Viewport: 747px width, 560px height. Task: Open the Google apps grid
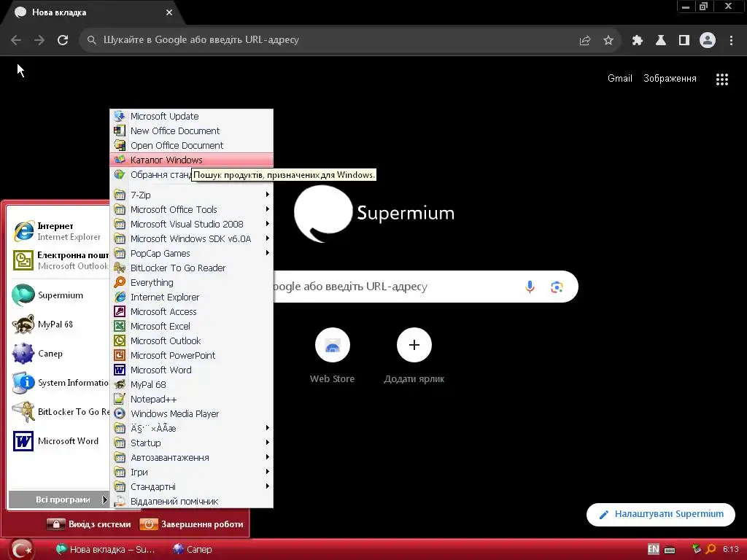722,79
